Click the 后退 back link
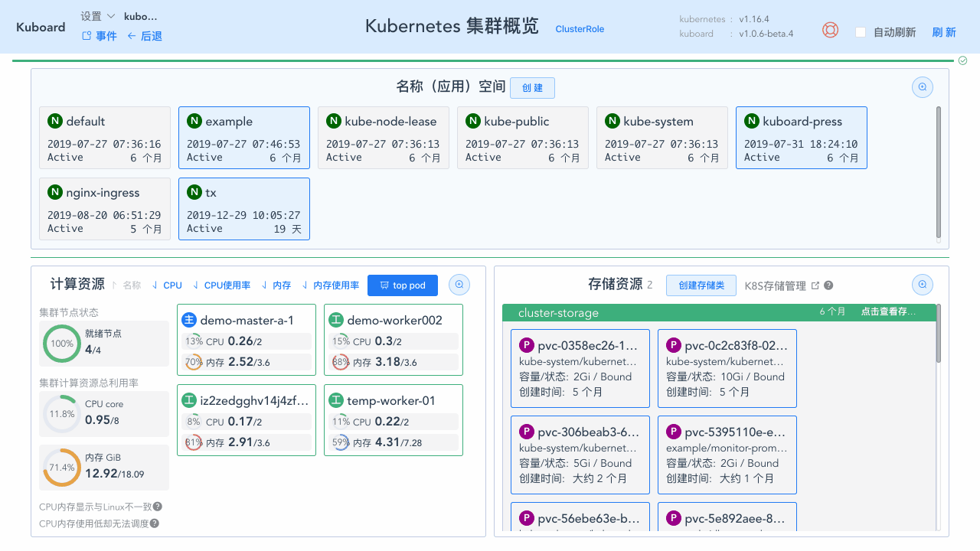Image resolution: width=980 pixels, height=551 pixels. tap(145, 36)
